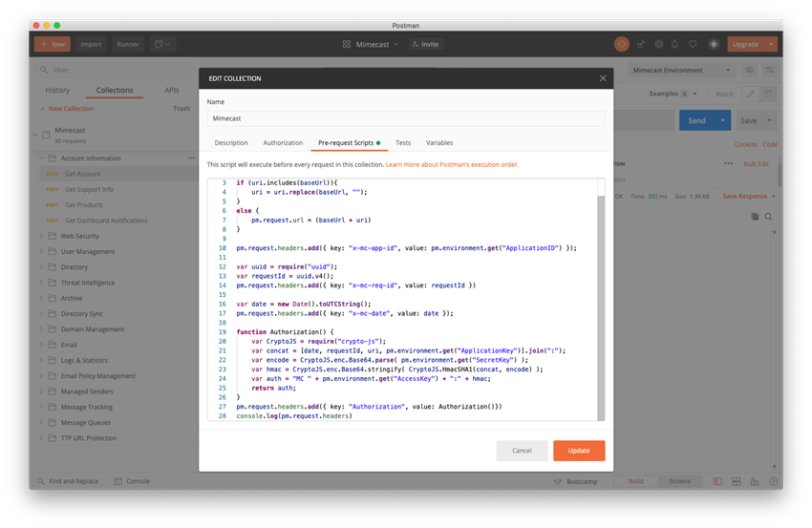
Task: Select the Pre-request Scripts tab
Action: tap(349, 143)
